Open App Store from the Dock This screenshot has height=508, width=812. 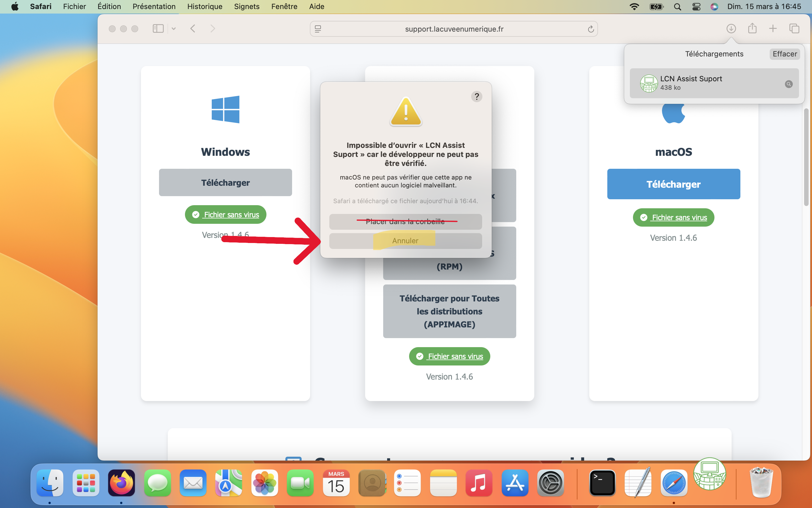coord(515,483)
